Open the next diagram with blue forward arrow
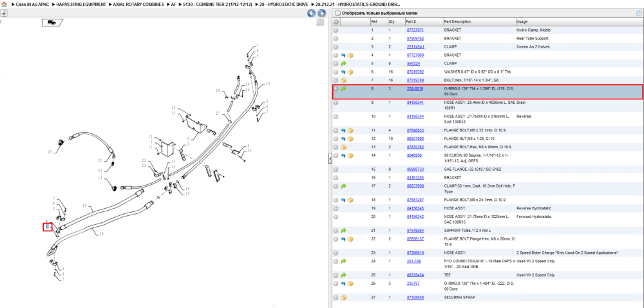Screen dimensions: 644x308 coord(321,13)
